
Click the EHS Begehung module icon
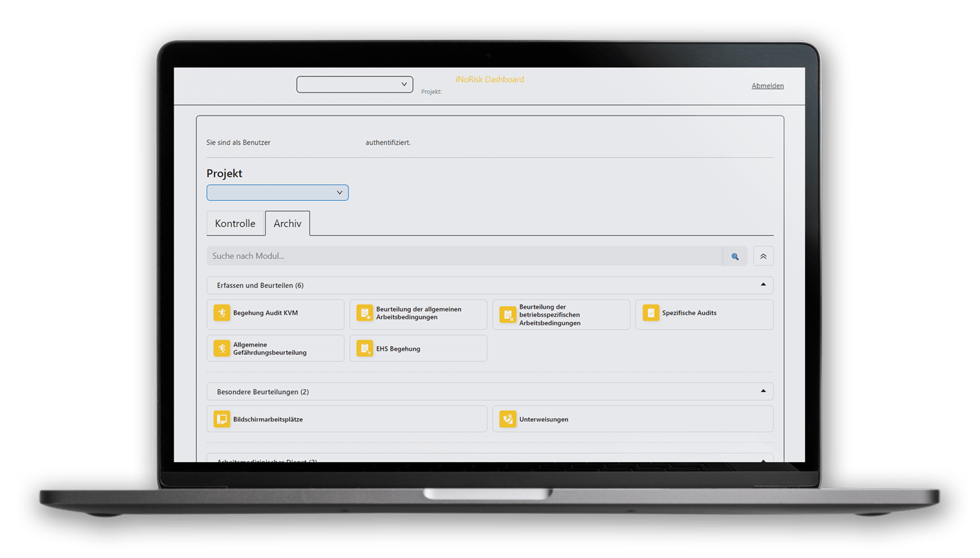click(x=365, y=348)
